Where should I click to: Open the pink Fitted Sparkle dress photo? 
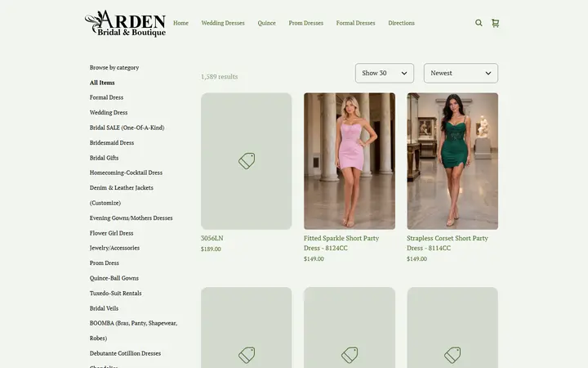(350, 161)
